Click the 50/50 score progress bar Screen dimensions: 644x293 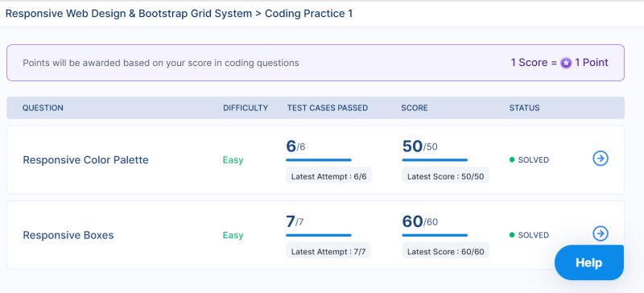[x=435, y=160]
